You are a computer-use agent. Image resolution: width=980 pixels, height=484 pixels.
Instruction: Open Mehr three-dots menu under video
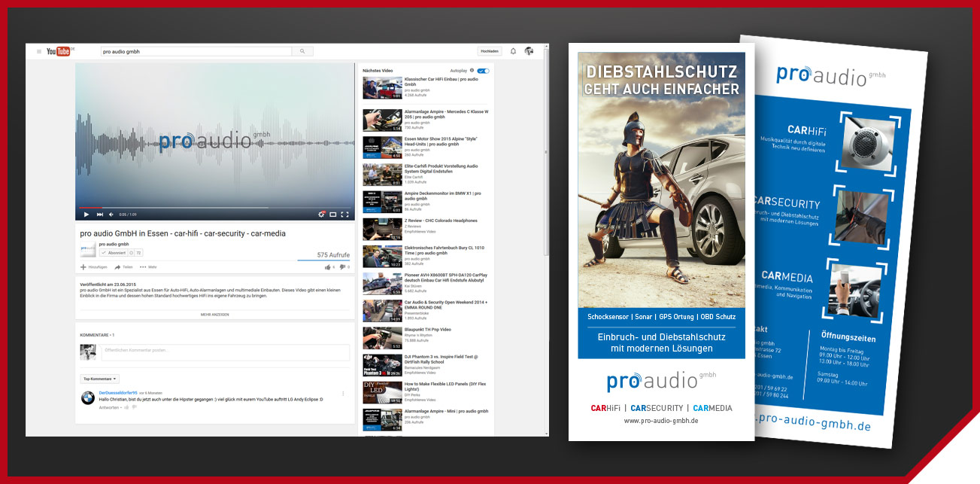click(148, 266)
